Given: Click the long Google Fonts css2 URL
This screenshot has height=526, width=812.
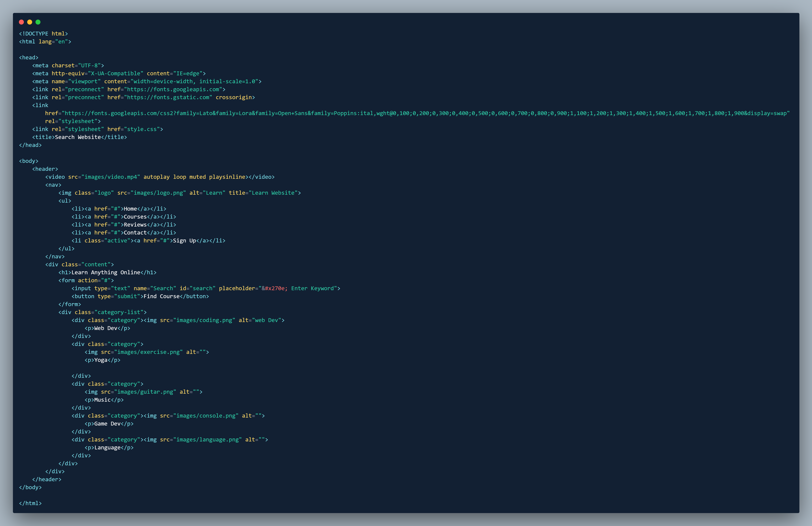Looking at the screenshot, I should [x=425, y=113].
